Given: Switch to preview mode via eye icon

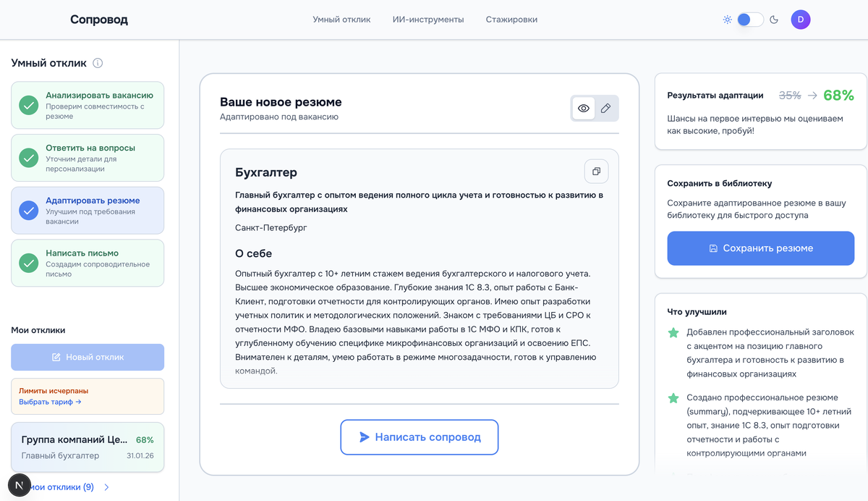Looking at the screenshot, I should click(x=584, y=109).
